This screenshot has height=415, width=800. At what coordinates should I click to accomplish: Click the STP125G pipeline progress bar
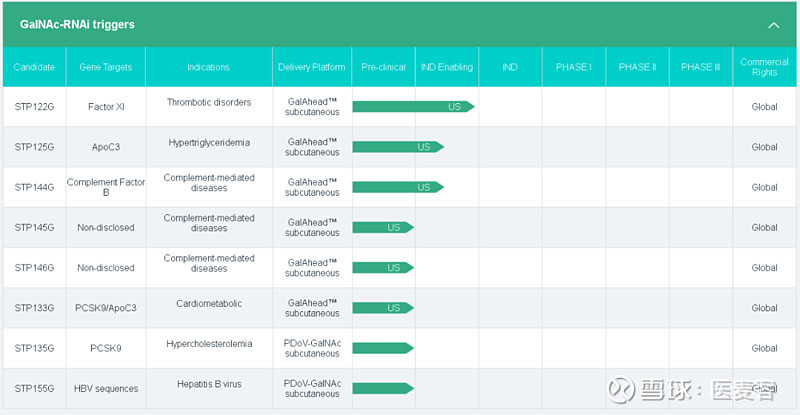coord(397,147)
